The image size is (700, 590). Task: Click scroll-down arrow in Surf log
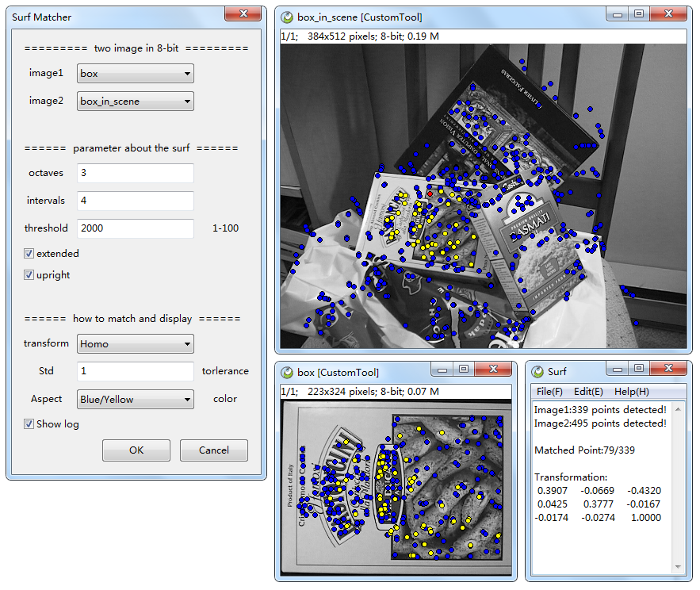[678, 567]
